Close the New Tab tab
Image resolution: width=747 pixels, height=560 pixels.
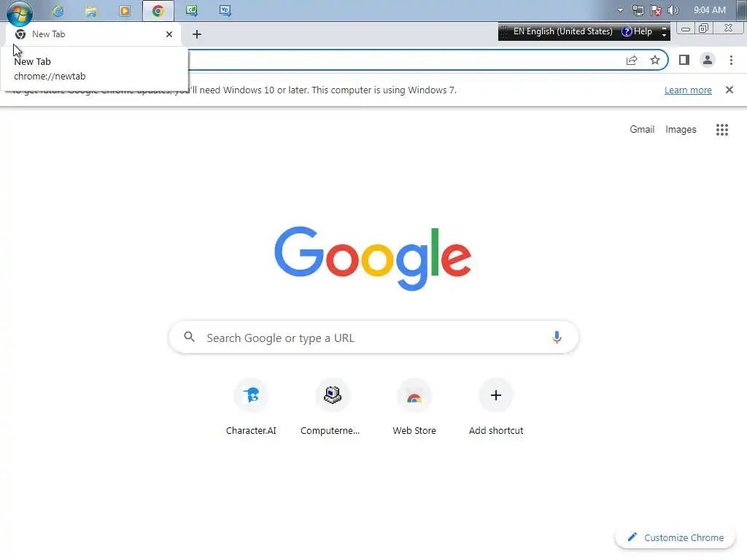pos(169,34)
